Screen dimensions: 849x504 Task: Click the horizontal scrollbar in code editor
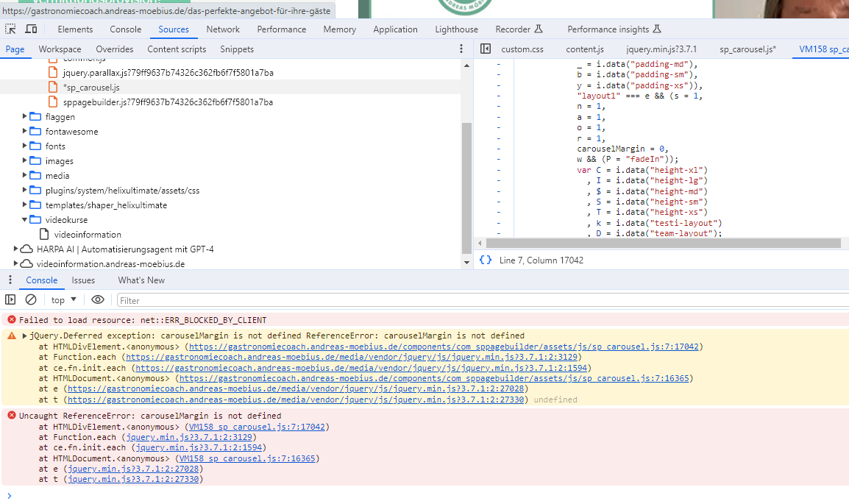[x=662, y=244]
